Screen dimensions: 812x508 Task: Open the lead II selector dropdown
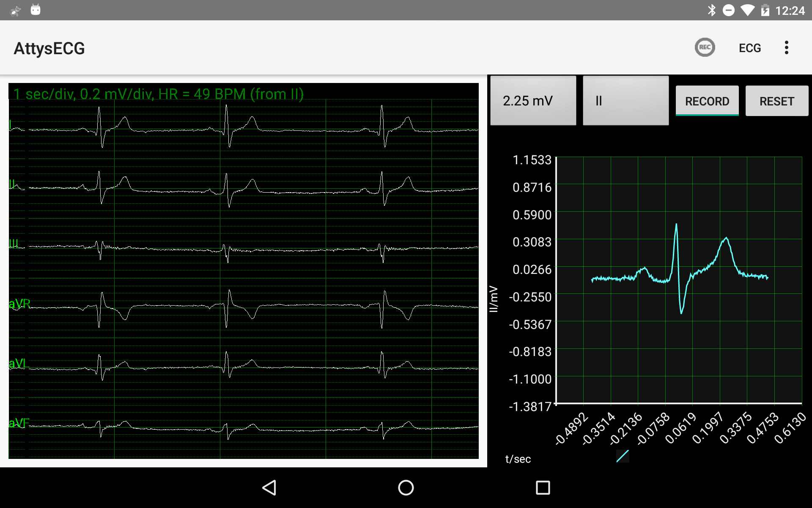(625, 101)
